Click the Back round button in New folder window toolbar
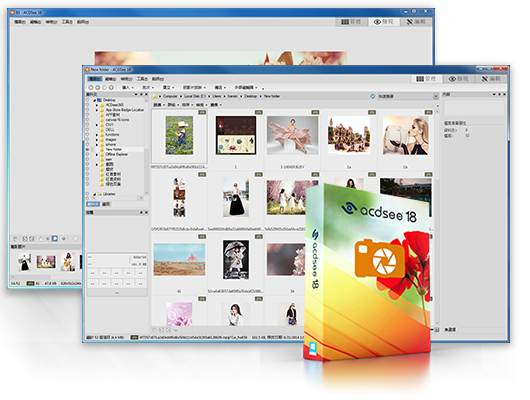The height and width of the screenshot is (400, 530). tap(91, 88)
